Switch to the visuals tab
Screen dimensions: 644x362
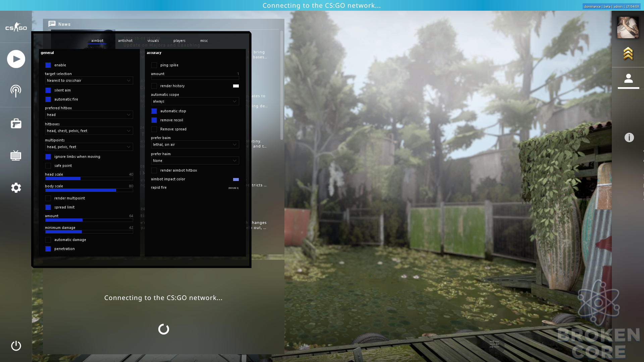(x=153, y=41)
